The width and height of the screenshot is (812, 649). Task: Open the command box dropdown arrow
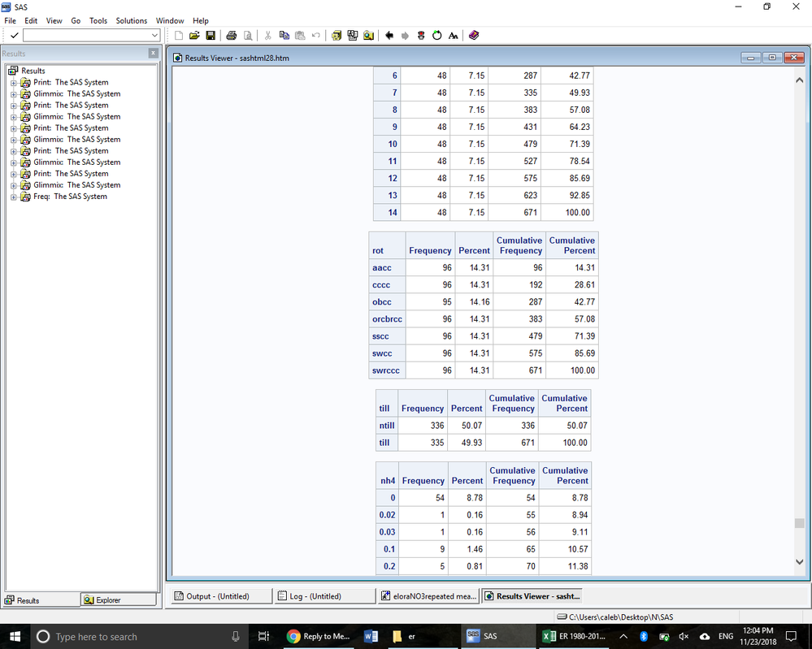pyautogui.click(x=154, y=35)
